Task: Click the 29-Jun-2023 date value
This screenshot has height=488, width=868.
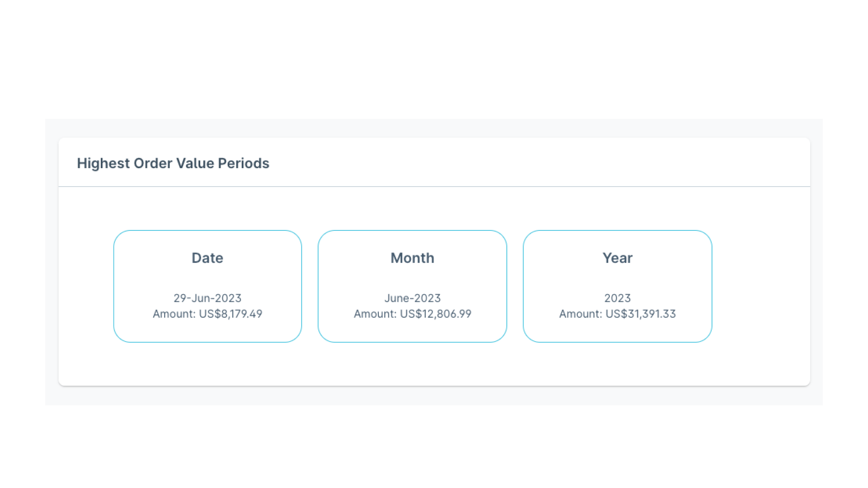Action: click(208, 298)
